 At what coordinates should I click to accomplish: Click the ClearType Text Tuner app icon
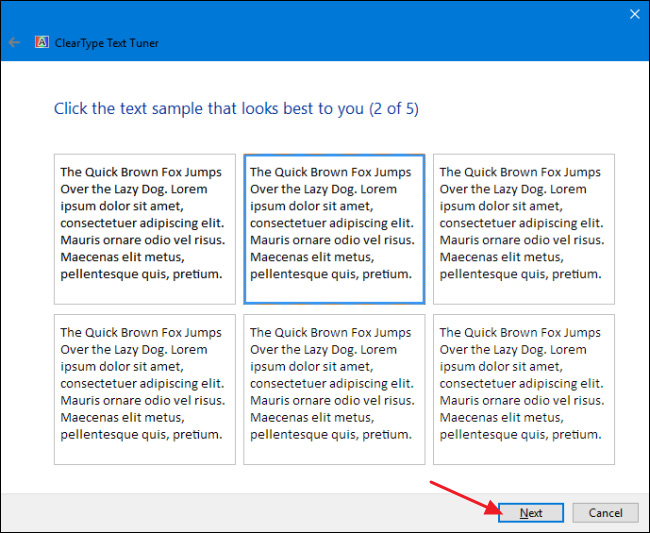tap(42, 43)
